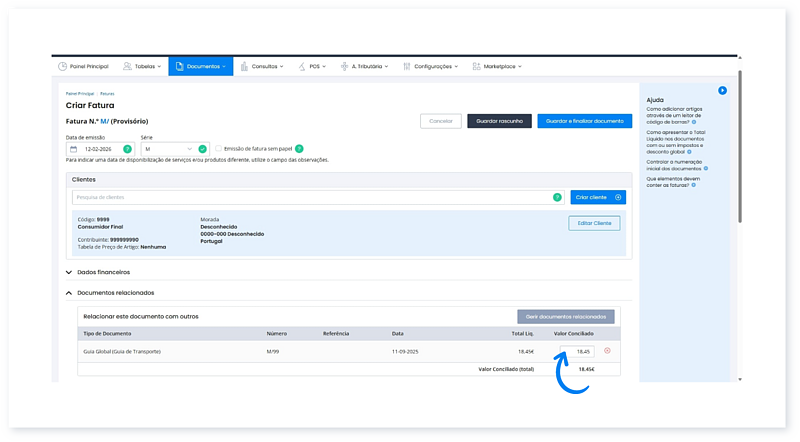Click the green check icon next to Série
Screen dimensions: 800x442
(x=203, y=148)
